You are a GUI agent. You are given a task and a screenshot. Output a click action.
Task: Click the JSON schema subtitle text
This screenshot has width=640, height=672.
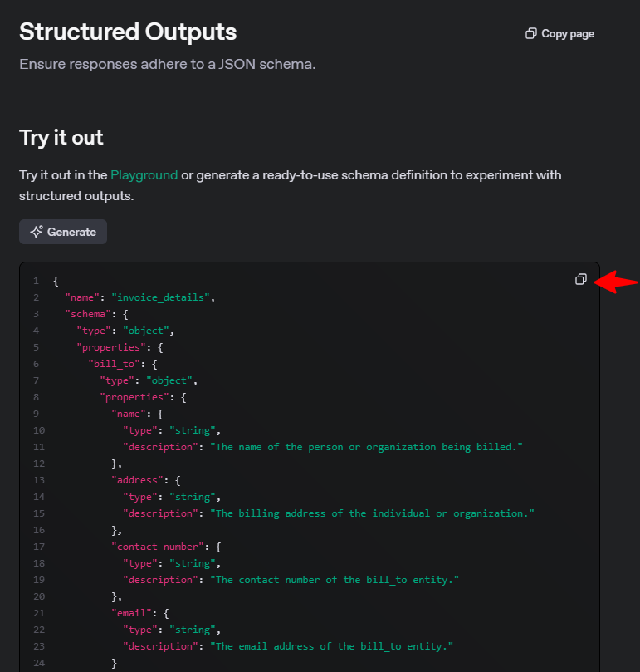[168, 64]
